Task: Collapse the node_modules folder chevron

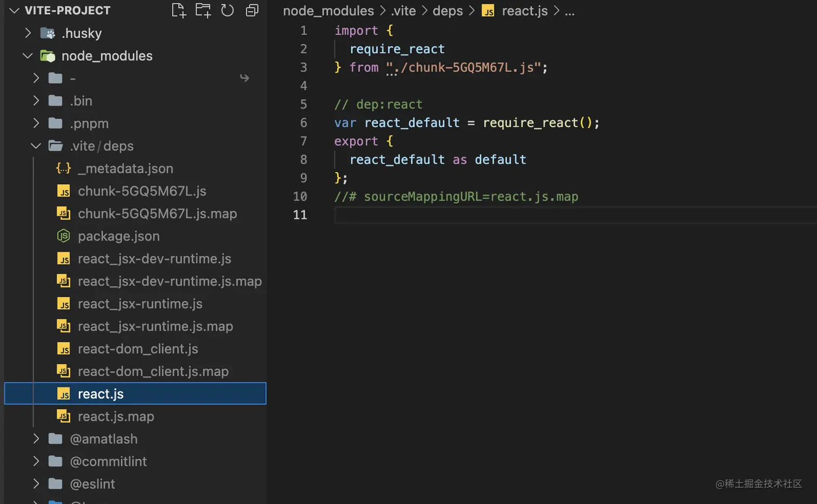Action: [x=28, y=56]
